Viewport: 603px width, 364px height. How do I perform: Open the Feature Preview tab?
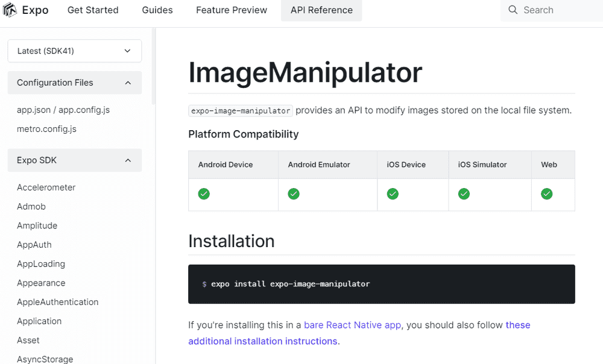click(232, 10)
